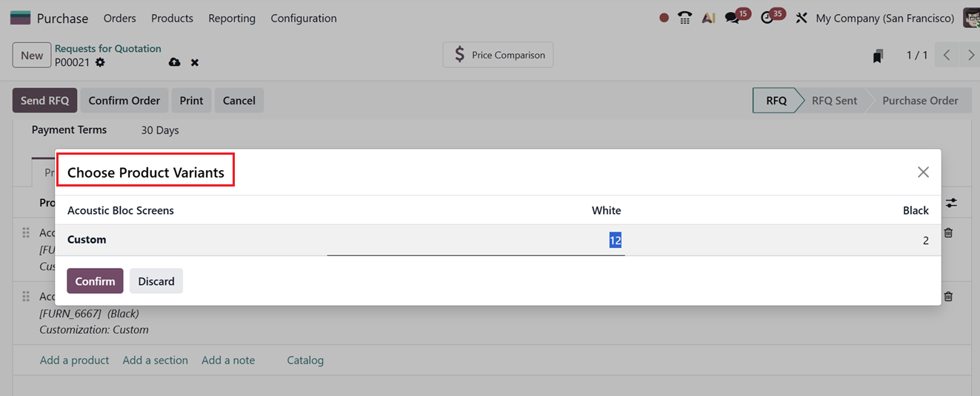Open activities clock with 35 badge
The height and width of the screenshot is (396, 980).
pyautogui.click(x=767, y=18)
